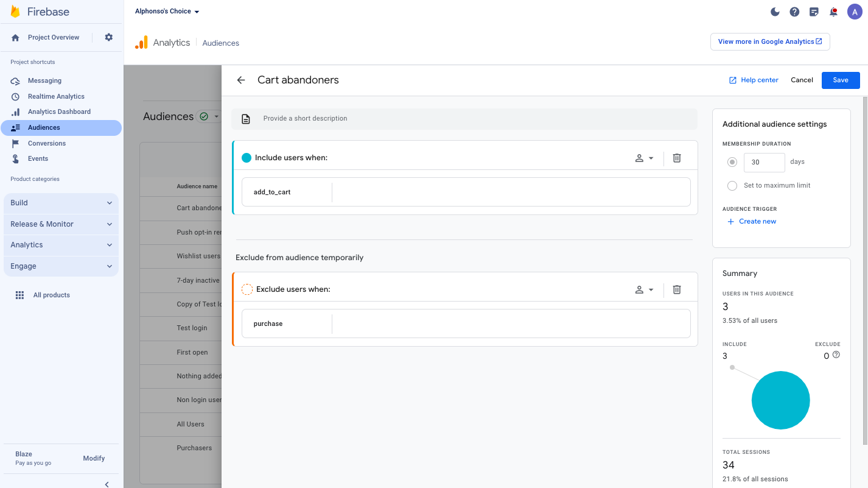Screen dimensions: 868x488
Task: Open scope dropdown in Include users group
Action: tap(644, 158)
